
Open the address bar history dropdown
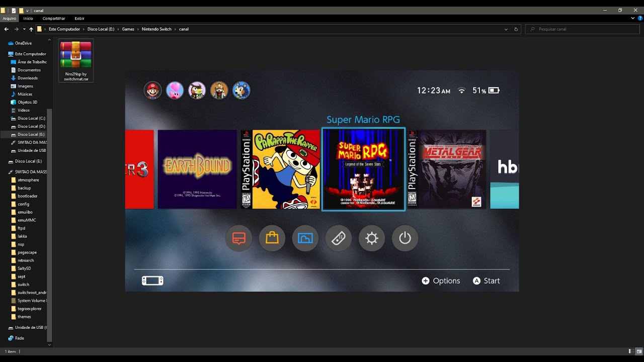(506, 29)
